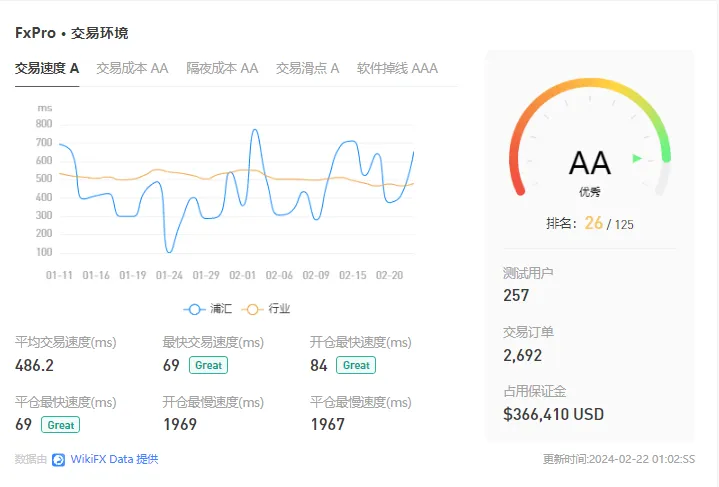The width and height of the screenshot is (719, 487).
Task: Click the green gauge pointer arrow
Action: (637, 159)
